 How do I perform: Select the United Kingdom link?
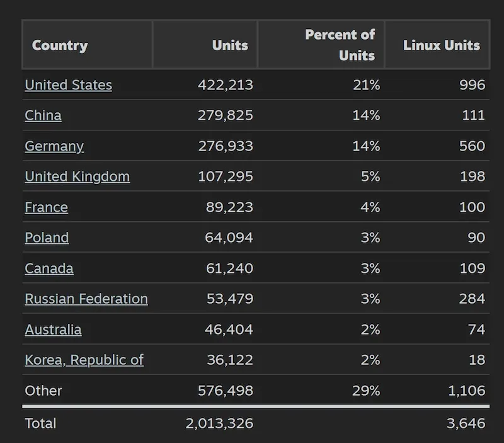pyautogui.click(x=77, y=176)
